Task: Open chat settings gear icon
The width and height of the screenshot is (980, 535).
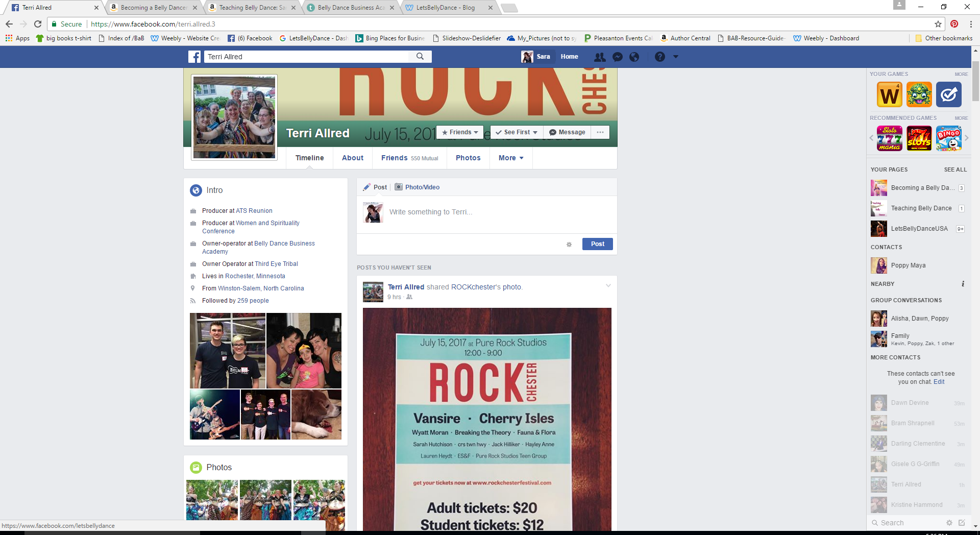Action: 949,523
